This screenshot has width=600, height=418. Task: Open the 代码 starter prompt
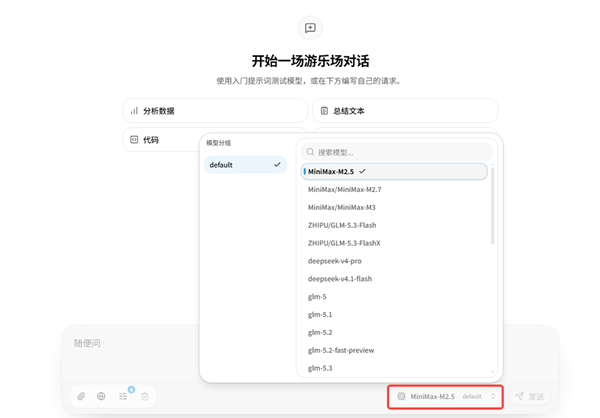pyautogui.click(x=161, y=140)
